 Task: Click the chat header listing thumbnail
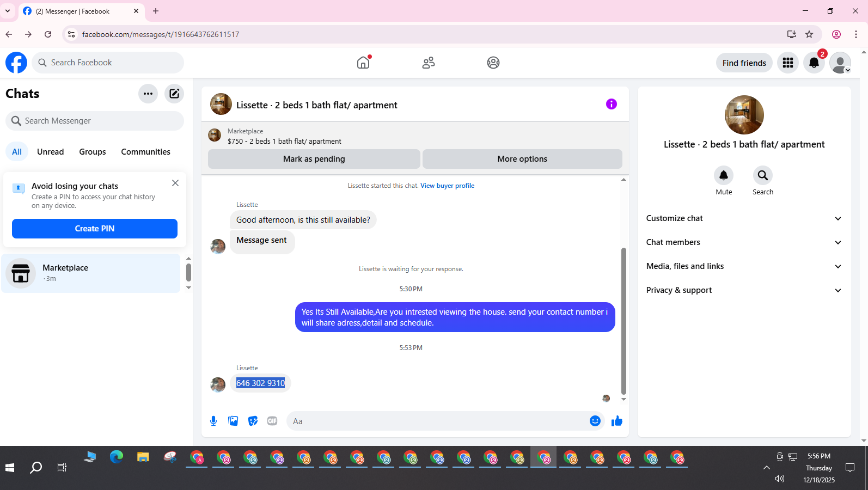click(221, 104)
